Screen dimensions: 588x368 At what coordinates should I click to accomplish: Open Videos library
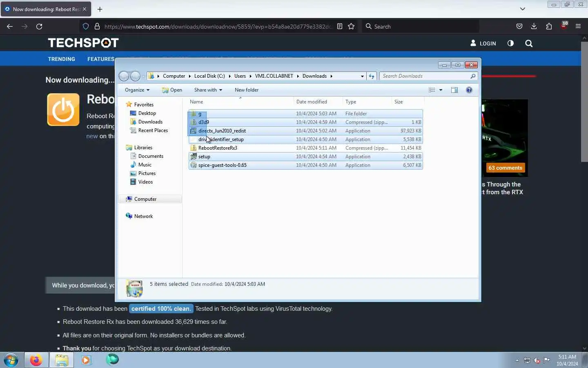click(142, 182)
